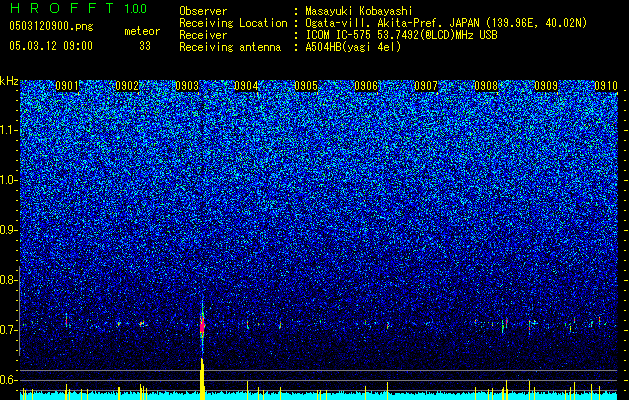This screenshot has height=400, width=629.
Task: Click the date stamp 05.03.12 09:00
Action: (x=51, y=46)
